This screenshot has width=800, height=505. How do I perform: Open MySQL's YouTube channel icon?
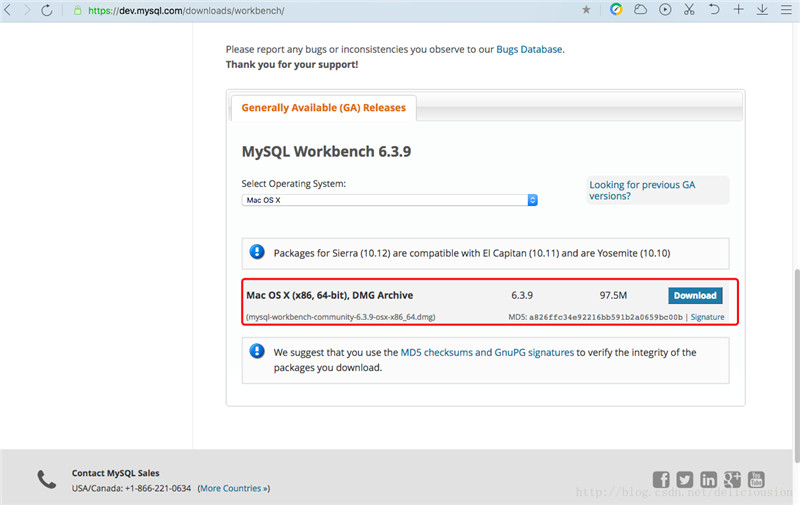756,480
